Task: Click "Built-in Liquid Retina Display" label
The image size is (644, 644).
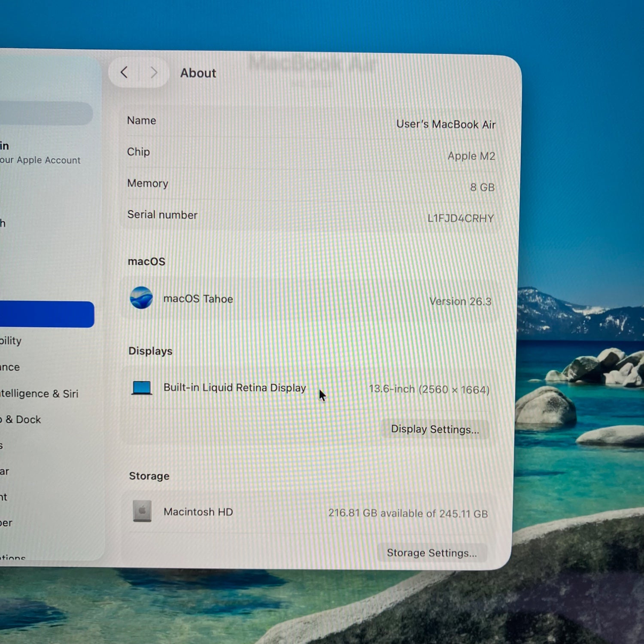Action: [x=235, y=388]
